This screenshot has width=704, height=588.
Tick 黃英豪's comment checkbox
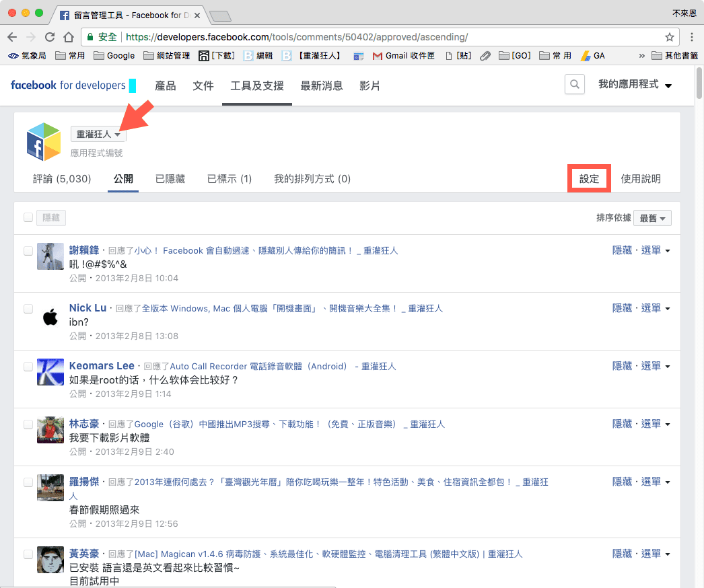(x=28, y=554)
